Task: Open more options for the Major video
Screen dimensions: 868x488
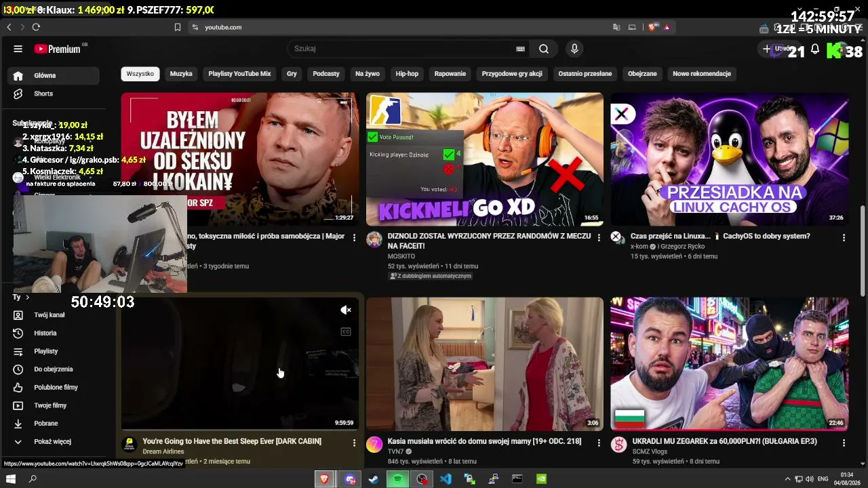Action: pos(354,238)
